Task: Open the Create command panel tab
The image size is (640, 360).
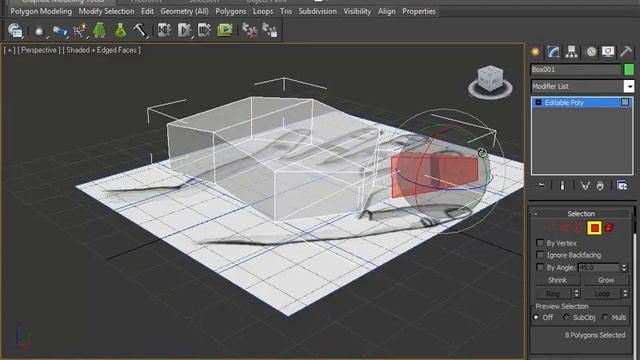Action: [536, 52]
